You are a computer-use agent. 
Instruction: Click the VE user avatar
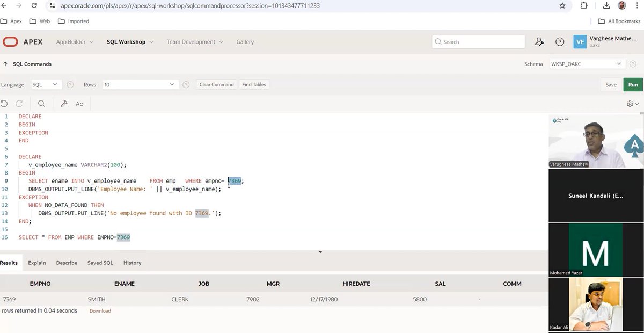[580, 41]
